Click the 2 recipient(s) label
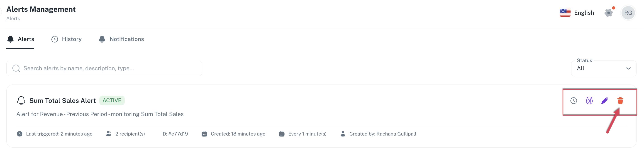Image resolution: width=644 pixels, height=148 pixels. coord(130,134)
